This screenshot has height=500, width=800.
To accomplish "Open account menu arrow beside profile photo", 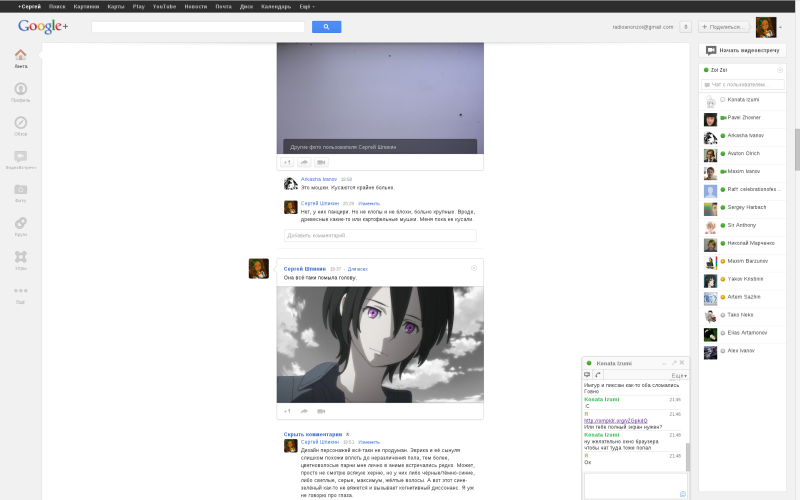I will point(781,28).
